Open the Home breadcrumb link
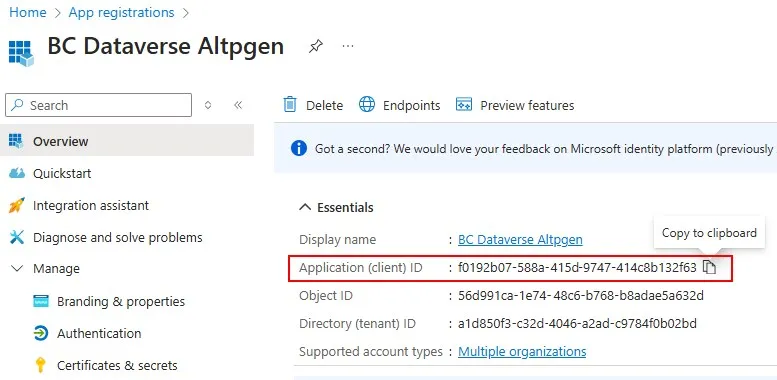 28,12
